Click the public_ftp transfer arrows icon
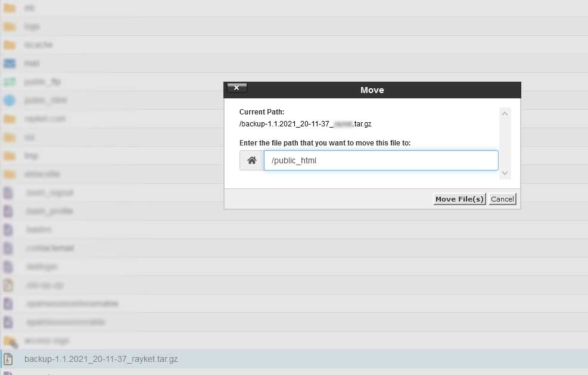Image resolution: width=588 pixels, height=375 pixels. tap(9, 82)
